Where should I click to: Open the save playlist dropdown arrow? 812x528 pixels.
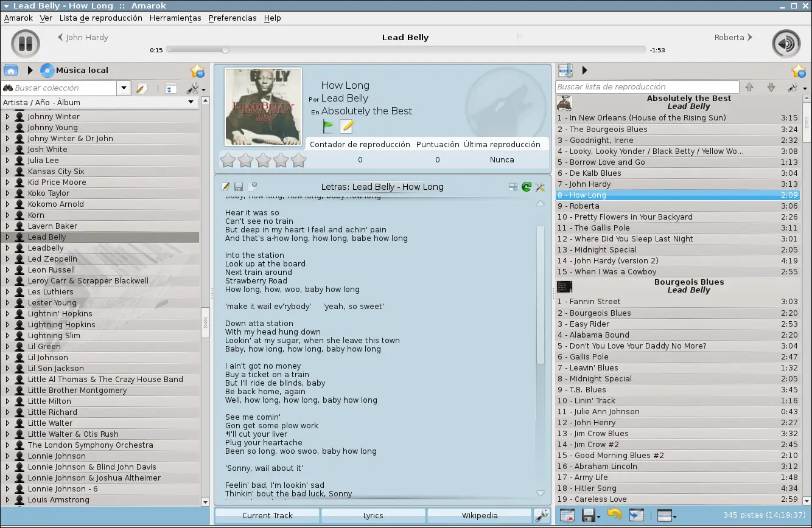[x=598, y=517]
